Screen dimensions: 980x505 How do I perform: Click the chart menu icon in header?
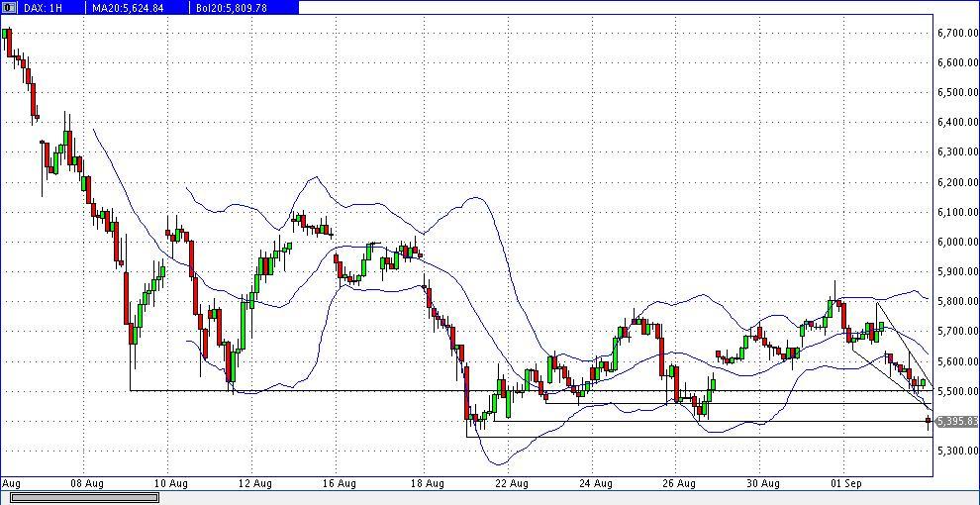point(8,8)
